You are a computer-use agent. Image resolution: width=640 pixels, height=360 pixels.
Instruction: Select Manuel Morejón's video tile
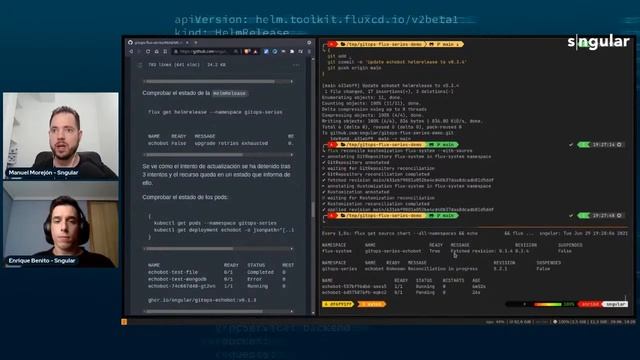tap(61, 136)
